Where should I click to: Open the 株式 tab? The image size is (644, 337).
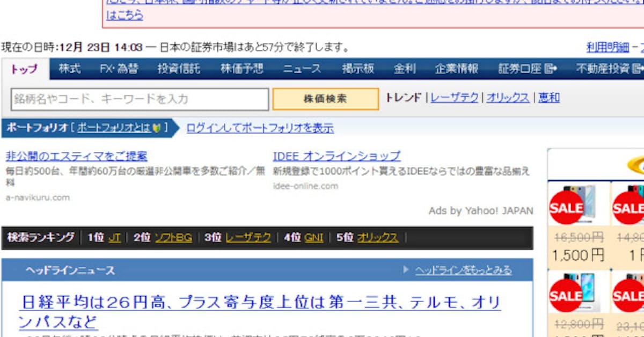[69, 69]
